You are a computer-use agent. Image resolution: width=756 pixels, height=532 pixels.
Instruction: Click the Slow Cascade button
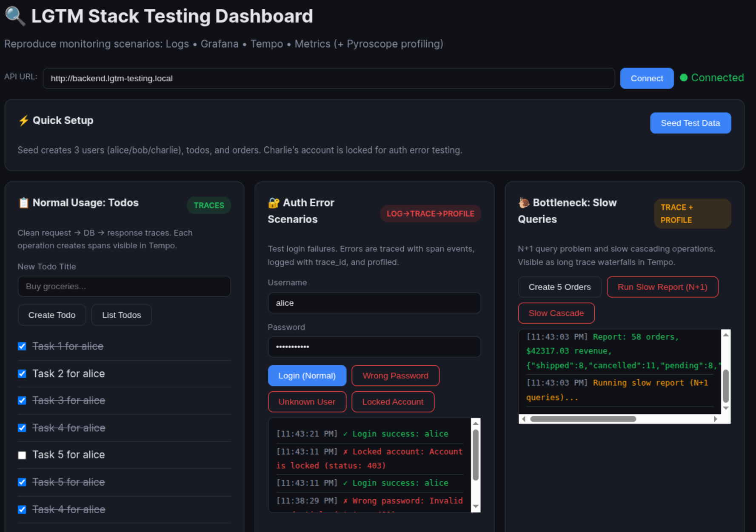click(x=556, y=313)
